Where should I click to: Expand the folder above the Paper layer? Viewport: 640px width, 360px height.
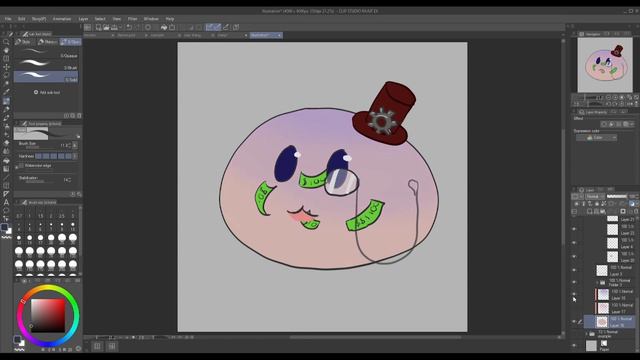coord(587,334)
